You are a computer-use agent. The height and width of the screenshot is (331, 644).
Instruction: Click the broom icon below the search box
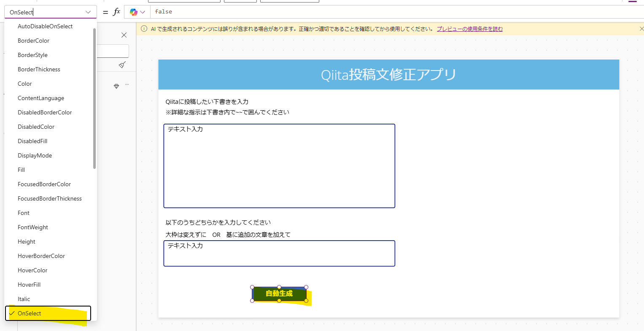tap(122, 65)
